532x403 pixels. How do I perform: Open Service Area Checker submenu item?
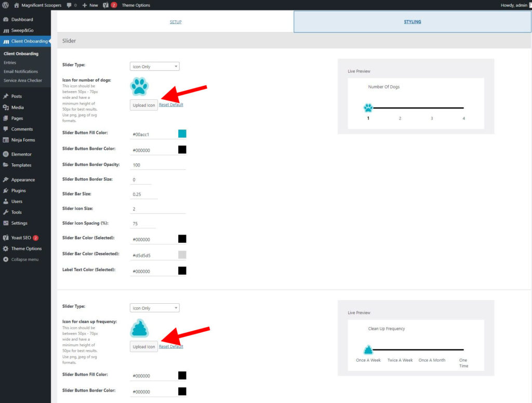[23, 81]
